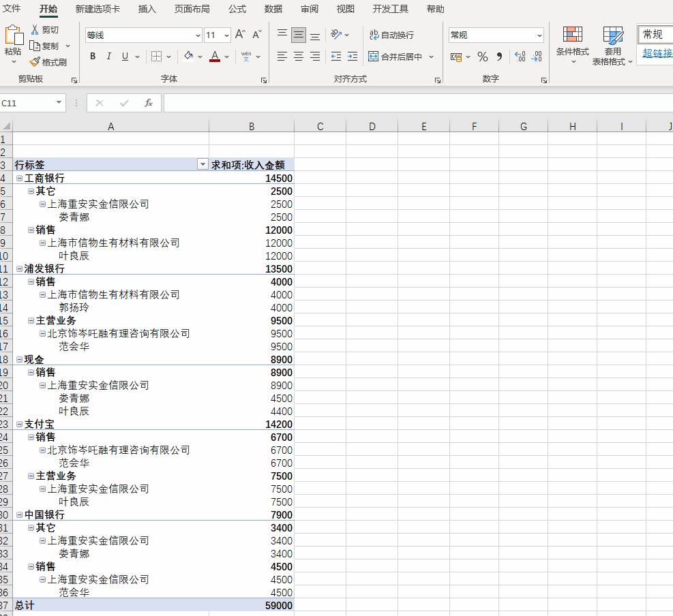Open merge and center options arrow
This screenshot has width=673, height=616.
432,57
